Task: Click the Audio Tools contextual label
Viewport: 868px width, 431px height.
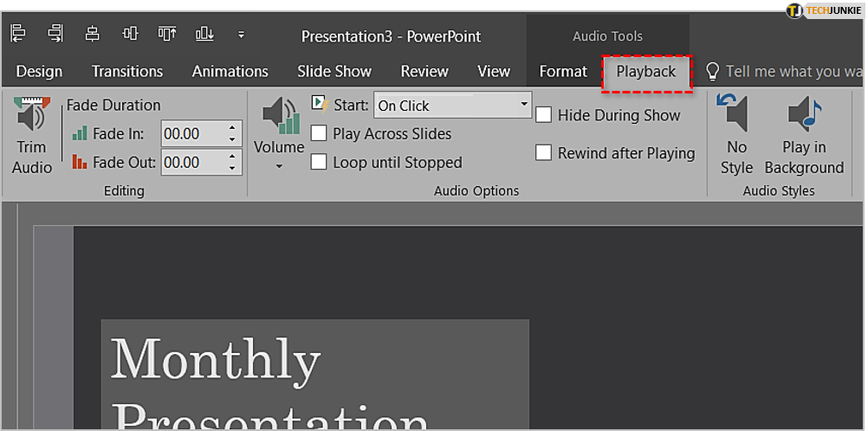Action: coord(607,36)
